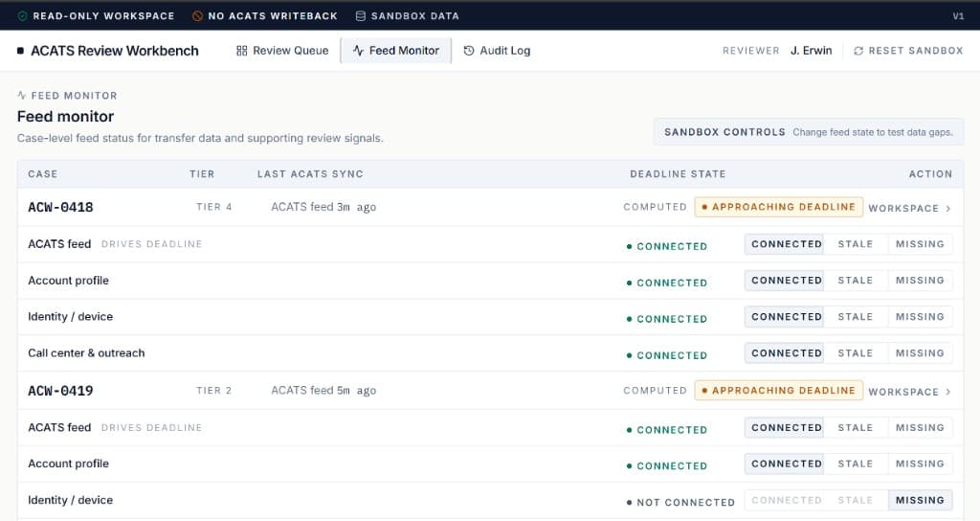Click the Read-Only Workspace shield icon

[23, 15]
